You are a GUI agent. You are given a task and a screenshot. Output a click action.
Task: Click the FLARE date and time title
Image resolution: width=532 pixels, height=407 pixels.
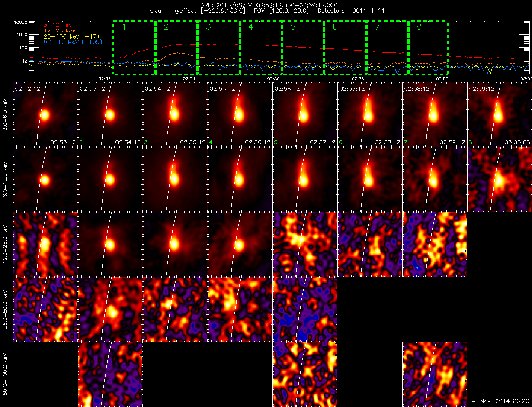coord(266,5)
